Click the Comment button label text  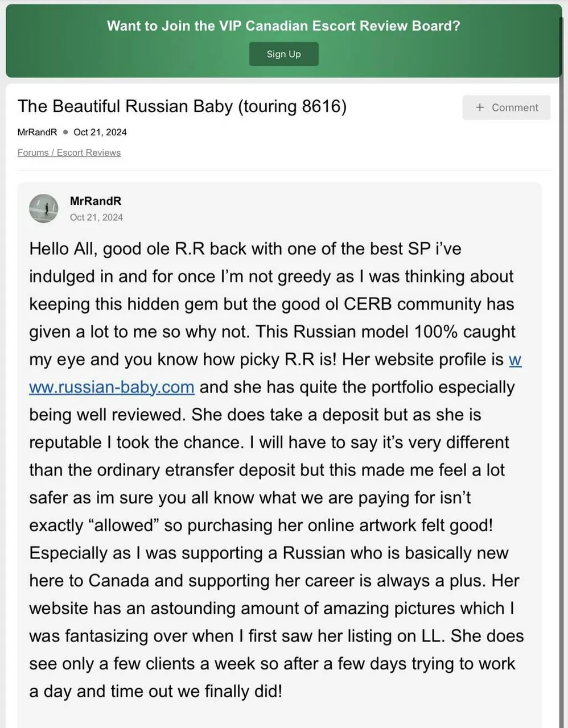515,107
